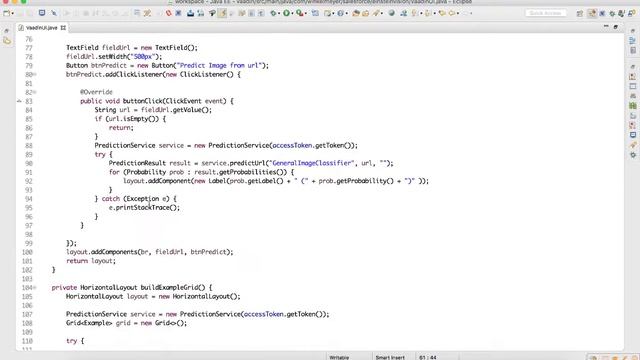Expand the Run button dropdown arrow
Screen dimensions: 640x360
[292, 13]
